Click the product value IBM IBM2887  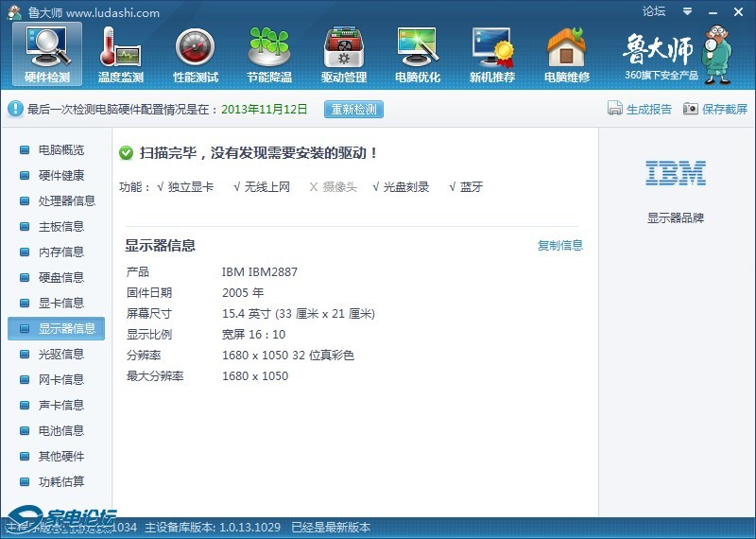pos(259,272)
